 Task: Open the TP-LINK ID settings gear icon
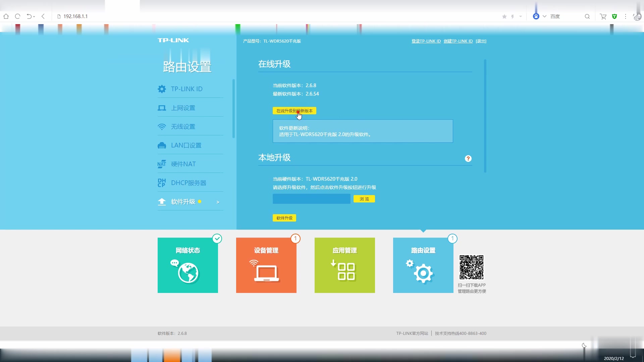[x=162, y=89]
